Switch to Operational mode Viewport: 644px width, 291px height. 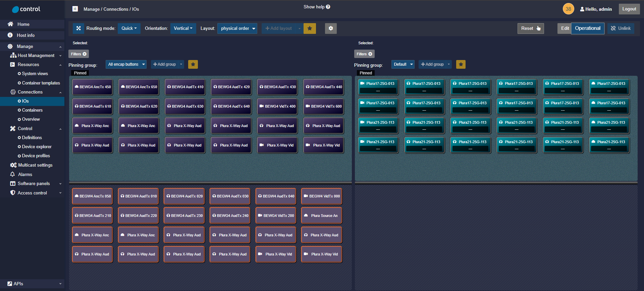point(588,28)
